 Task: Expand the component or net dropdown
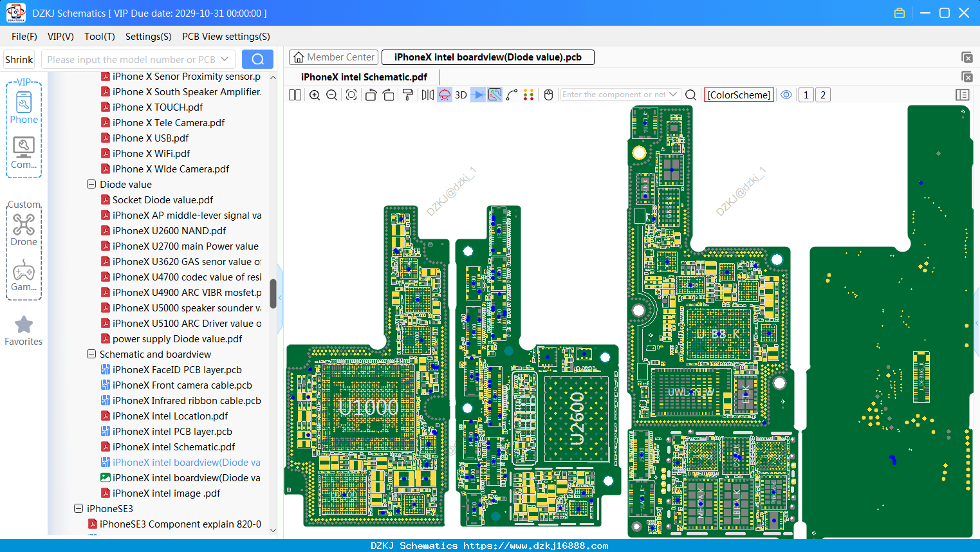tap(674, 95)
